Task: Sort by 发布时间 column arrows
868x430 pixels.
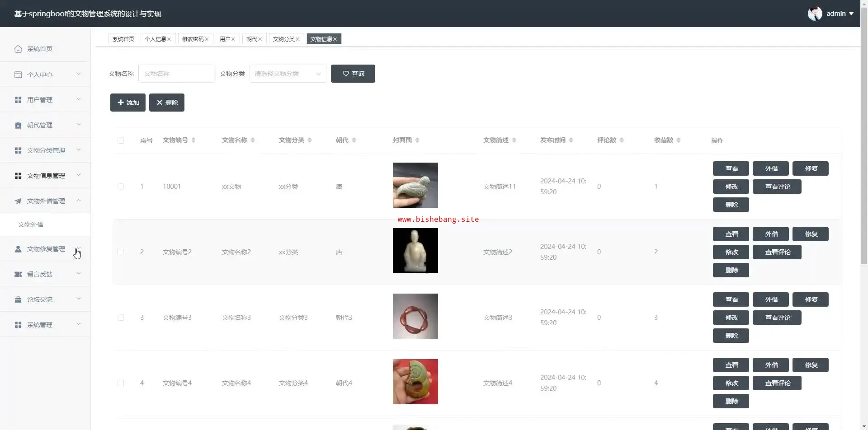Action: 571,140
